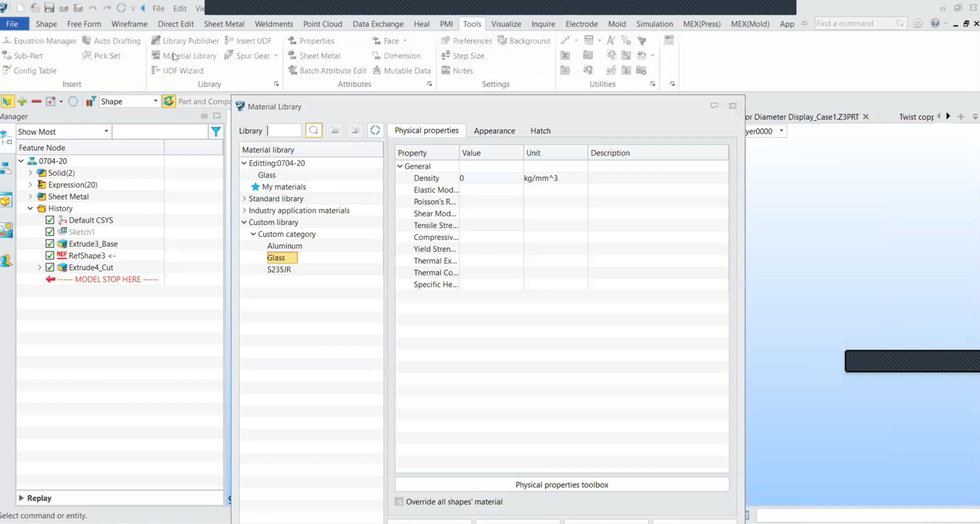Collapse the Custom category node
The width and height of the screenshot is (980, 524).
coord(253,234)
